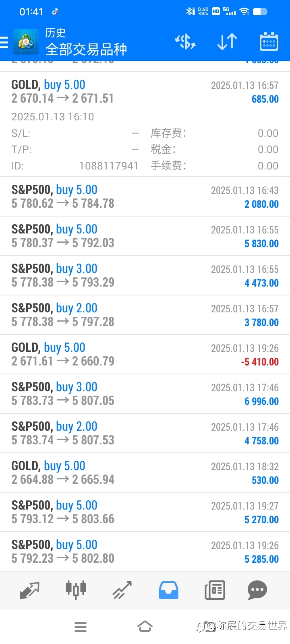Tap the currency symbol filter icon
The height and width of the screenshot is (644, 290).
coord(185,42)
